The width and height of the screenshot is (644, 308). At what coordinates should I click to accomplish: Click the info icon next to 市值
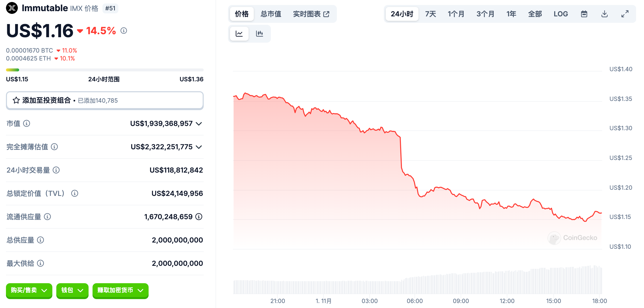[27, 123]
